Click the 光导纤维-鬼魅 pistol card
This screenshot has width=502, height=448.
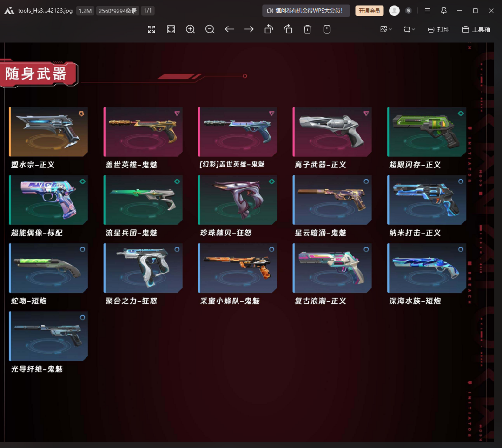click(x=48, y=336)
